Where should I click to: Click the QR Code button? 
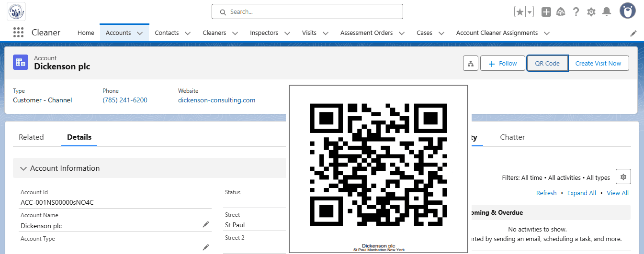(x=547, y=63)
